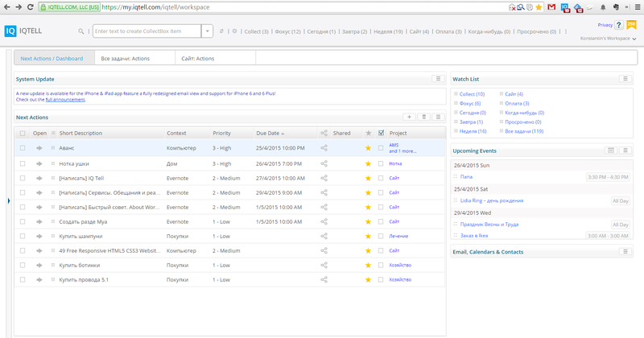Open the full announcement link
Viewport: 644px width, 338px height.
pyautogui.click(x=64, y=100)
